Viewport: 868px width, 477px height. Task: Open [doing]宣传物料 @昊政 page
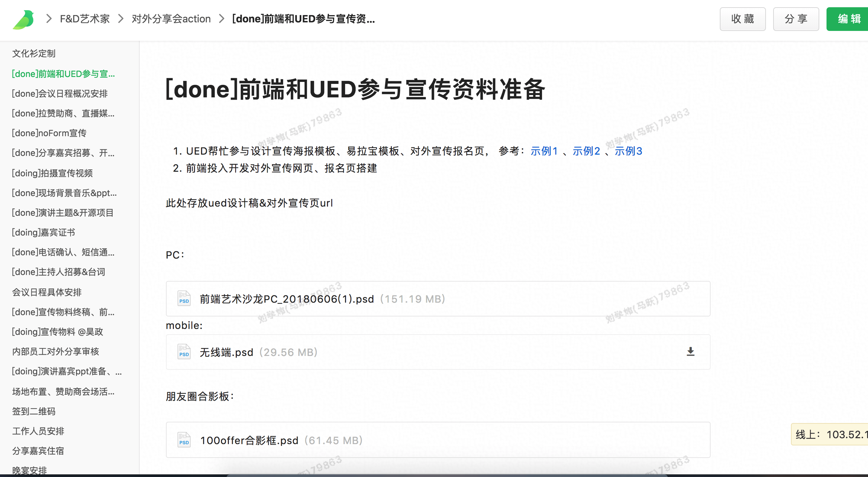tap(58, 332)
